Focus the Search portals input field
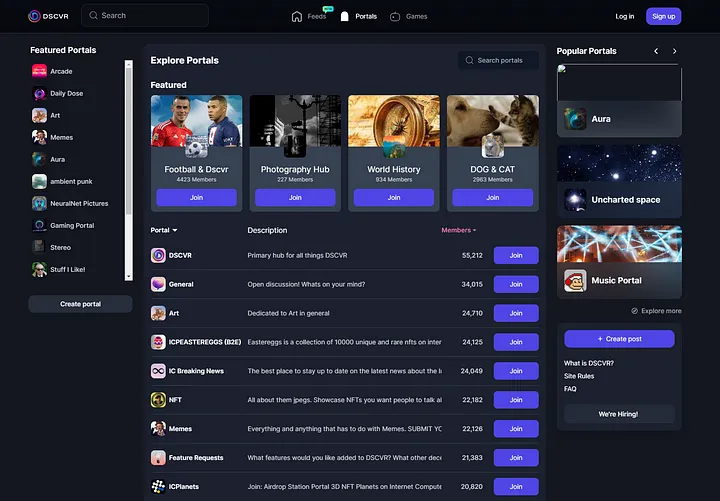 point(505,61)
